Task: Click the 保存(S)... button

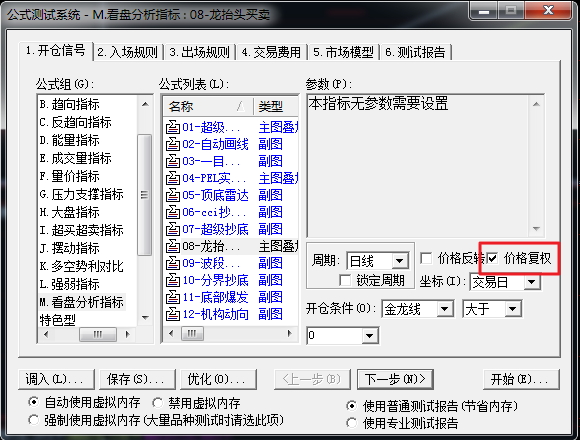Action: [x=137, y=379]
